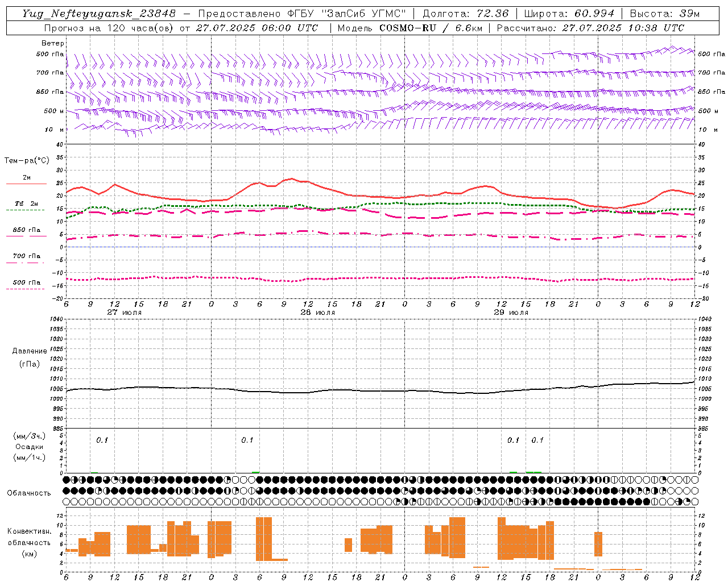Click the (мм/1ч.) precipitation unit label

click(30, 458)
